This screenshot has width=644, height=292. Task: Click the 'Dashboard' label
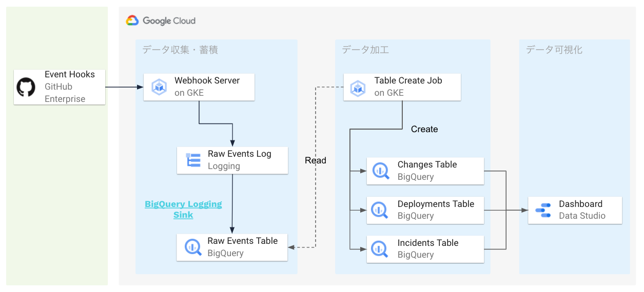click(581, 204)
